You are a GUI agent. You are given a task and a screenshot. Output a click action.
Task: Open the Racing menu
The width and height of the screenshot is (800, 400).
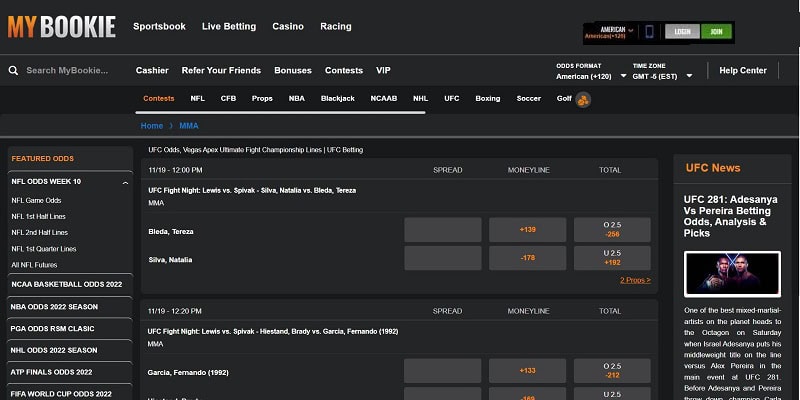(336, 27)
